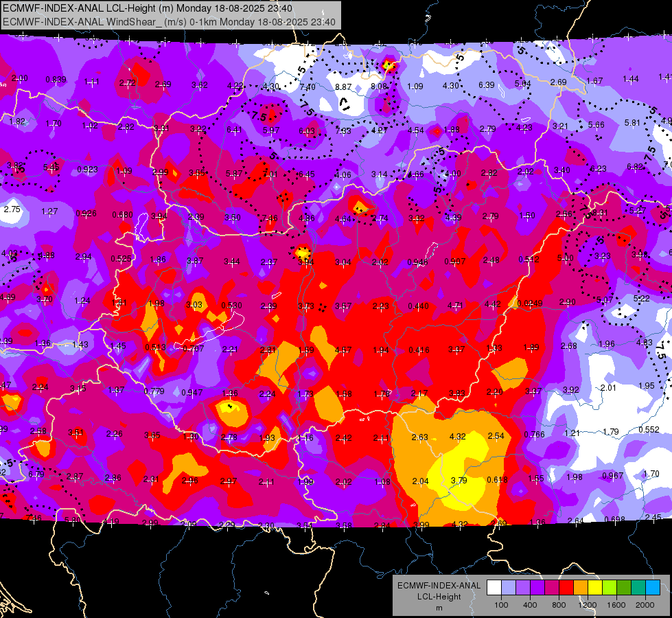Click the orange legend color swatch

[581, 588]
